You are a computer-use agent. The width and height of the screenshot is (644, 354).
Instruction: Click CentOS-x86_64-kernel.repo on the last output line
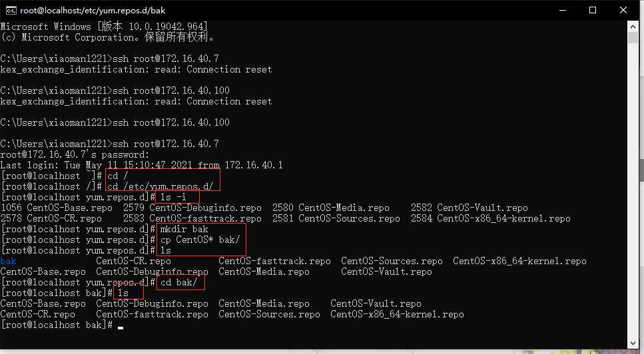(x=397, y=315)
